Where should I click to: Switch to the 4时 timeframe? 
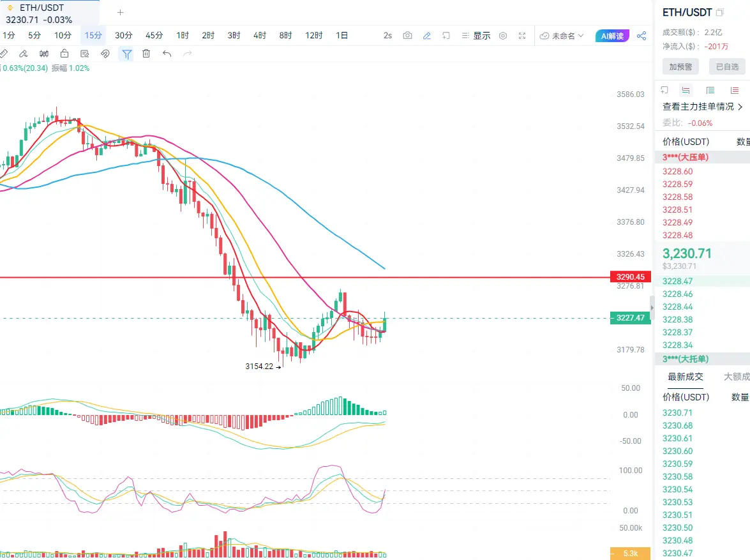pos(260,35)
